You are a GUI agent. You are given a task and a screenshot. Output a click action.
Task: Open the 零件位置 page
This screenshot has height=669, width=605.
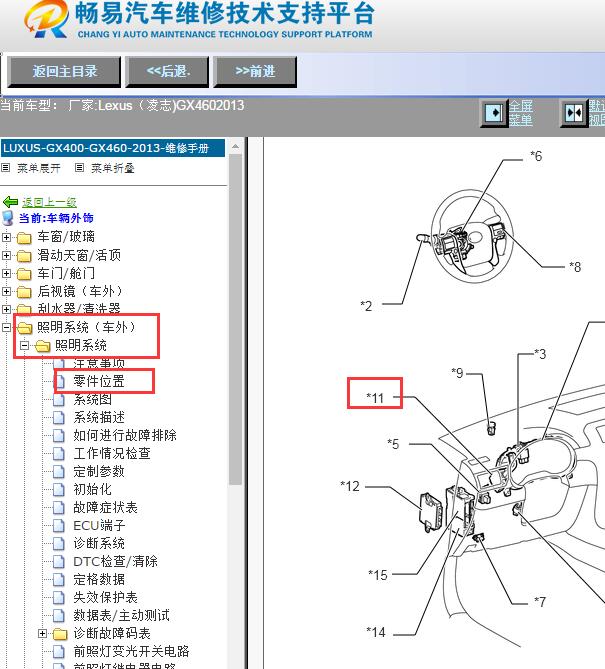(99, 381)
